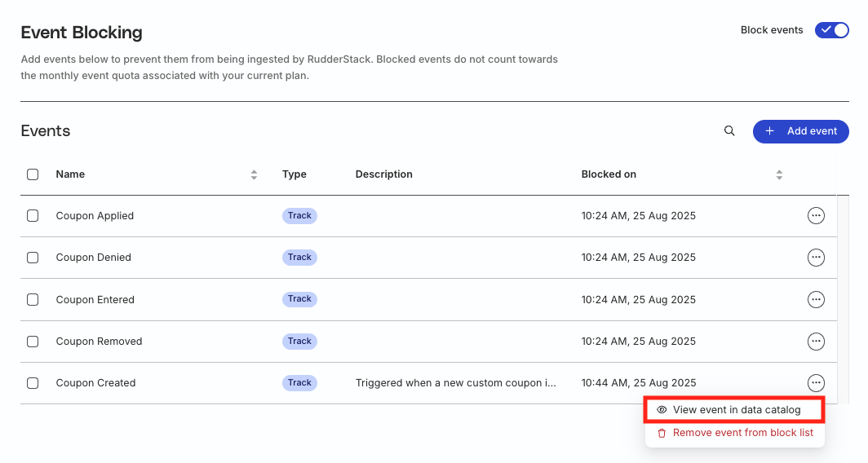Screen dimensions: 868x463
Task: Click the eye icon in the context menu
Action: [662, 410]
